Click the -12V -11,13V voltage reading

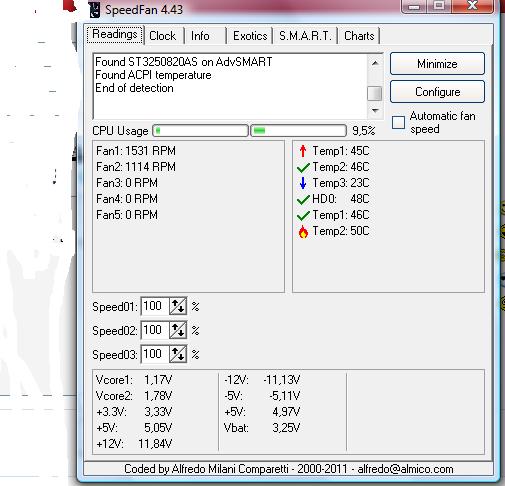pos(262,380)
